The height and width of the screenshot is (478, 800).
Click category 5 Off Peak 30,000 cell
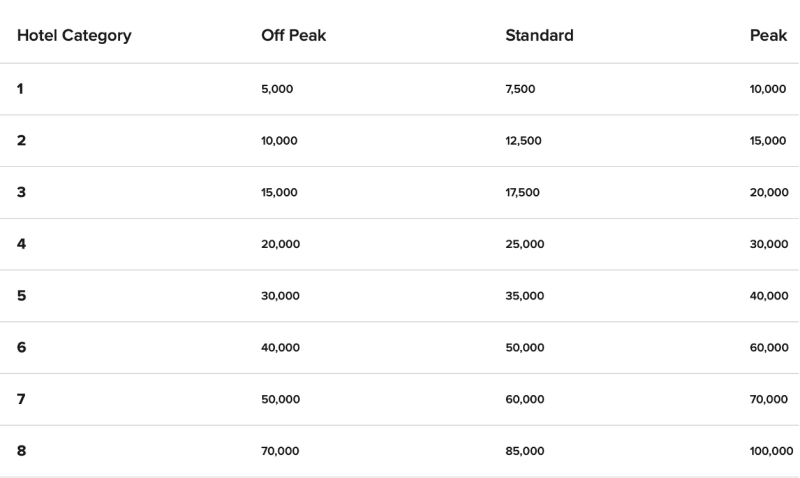click(x=280, y=296)
